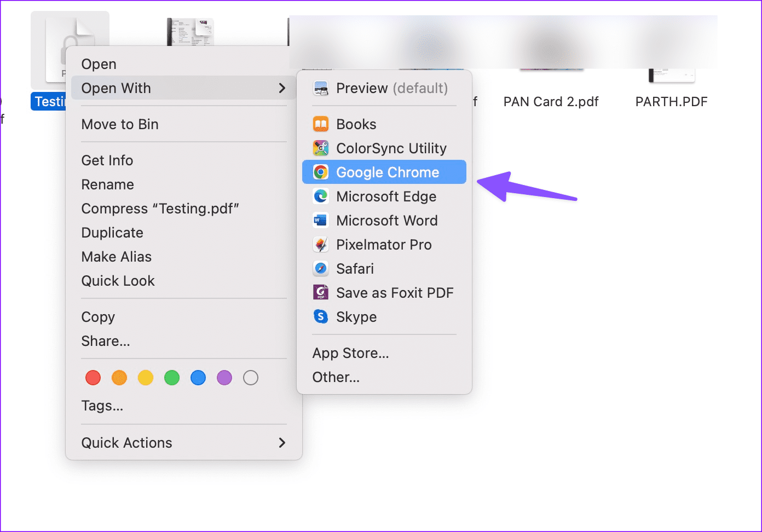Image resolution: width=762 pixels, height=532 pixels.
Task: Apply the blue tag color
Action: pyautogui.click(x=198, y=378)
